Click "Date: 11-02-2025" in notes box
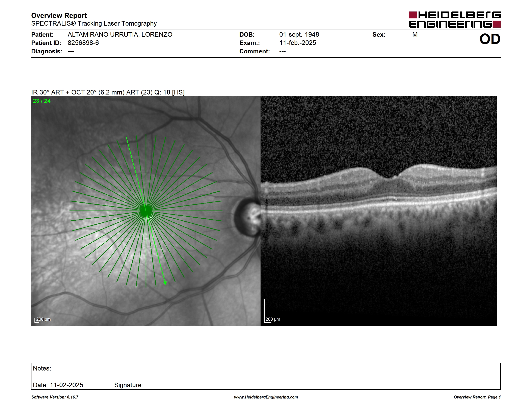Viewport: 532px width, 411px height. (58, 385)
